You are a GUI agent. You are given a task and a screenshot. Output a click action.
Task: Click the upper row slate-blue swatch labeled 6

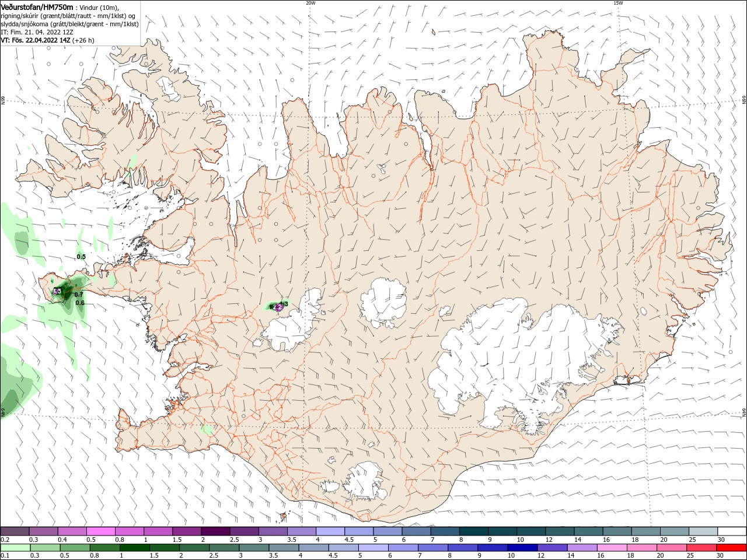(416, 531)
